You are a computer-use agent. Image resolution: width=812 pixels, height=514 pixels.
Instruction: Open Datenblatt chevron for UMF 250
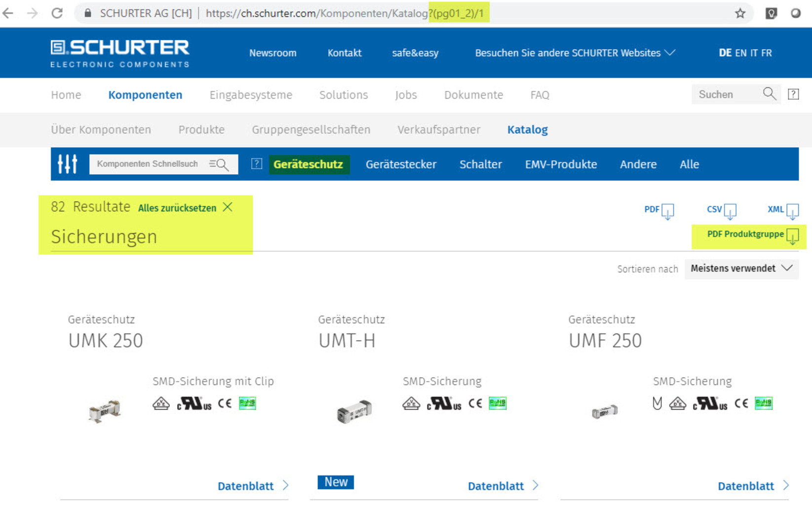[786, 485]
